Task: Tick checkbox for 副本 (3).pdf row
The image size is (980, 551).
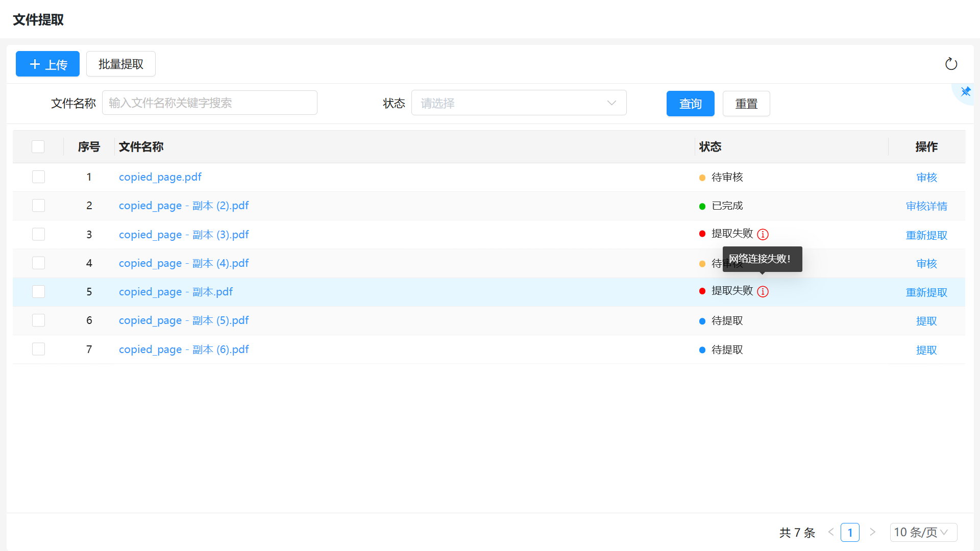Action: point(38,234)
